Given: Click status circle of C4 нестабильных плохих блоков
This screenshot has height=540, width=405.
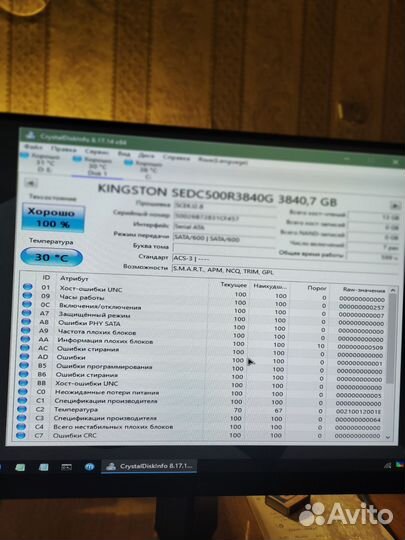Looking at the screenshot, I should pos(21,427).
